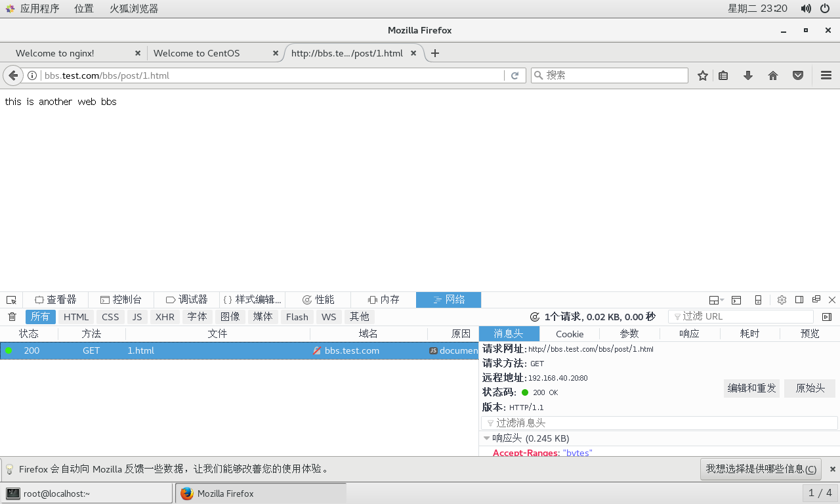The image size is (840, 504).
Task: Toggle split console icon in devtools
Action: [x=736, y=300]
